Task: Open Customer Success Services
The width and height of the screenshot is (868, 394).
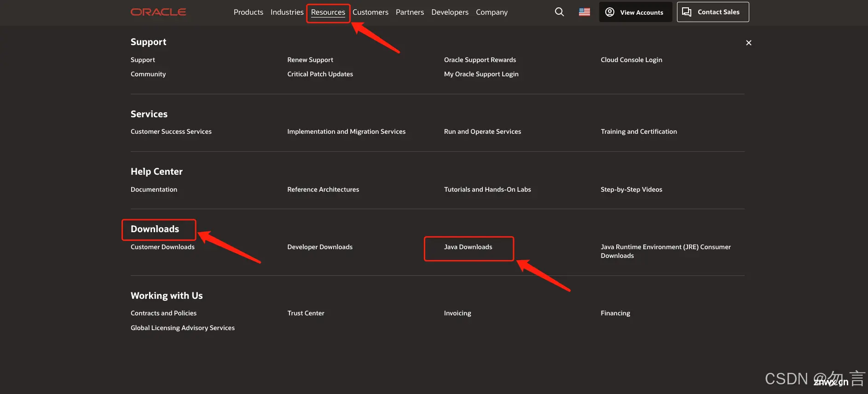Action: tap(171, 131)
